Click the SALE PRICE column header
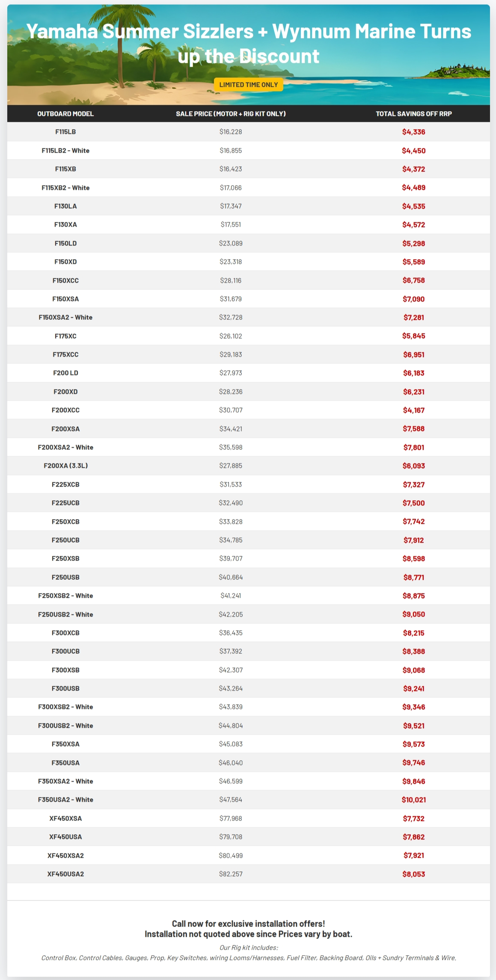 (231, 114)
